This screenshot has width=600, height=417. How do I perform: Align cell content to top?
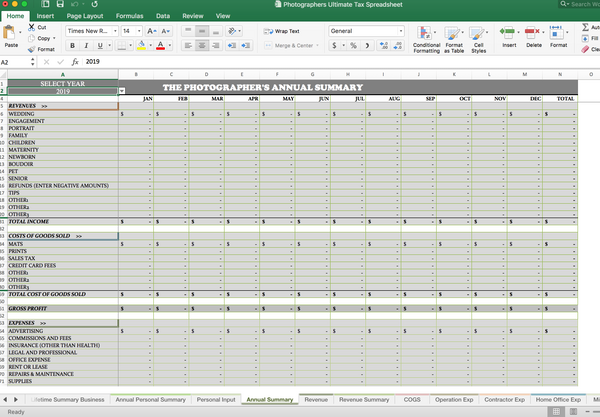(188, 31)
